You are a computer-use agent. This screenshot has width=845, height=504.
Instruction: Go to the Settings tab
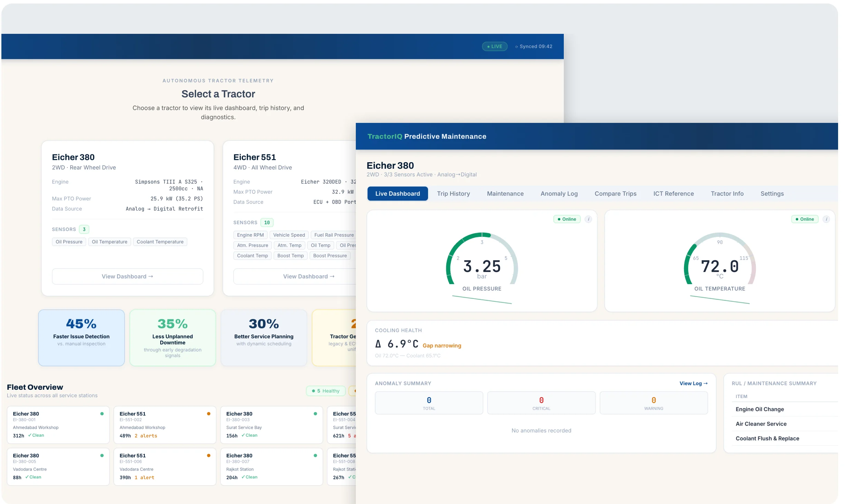click(772, 194)
